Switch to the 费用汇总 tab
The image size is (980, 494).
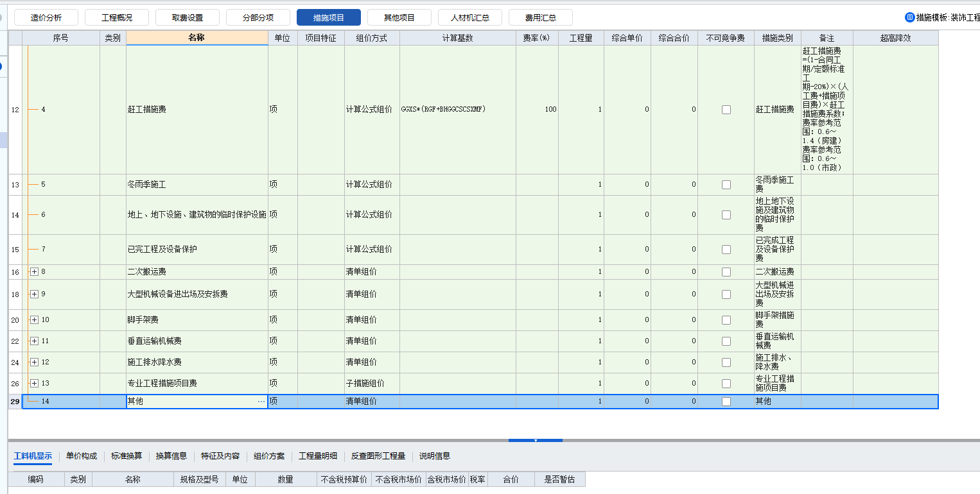click(541, 17)
